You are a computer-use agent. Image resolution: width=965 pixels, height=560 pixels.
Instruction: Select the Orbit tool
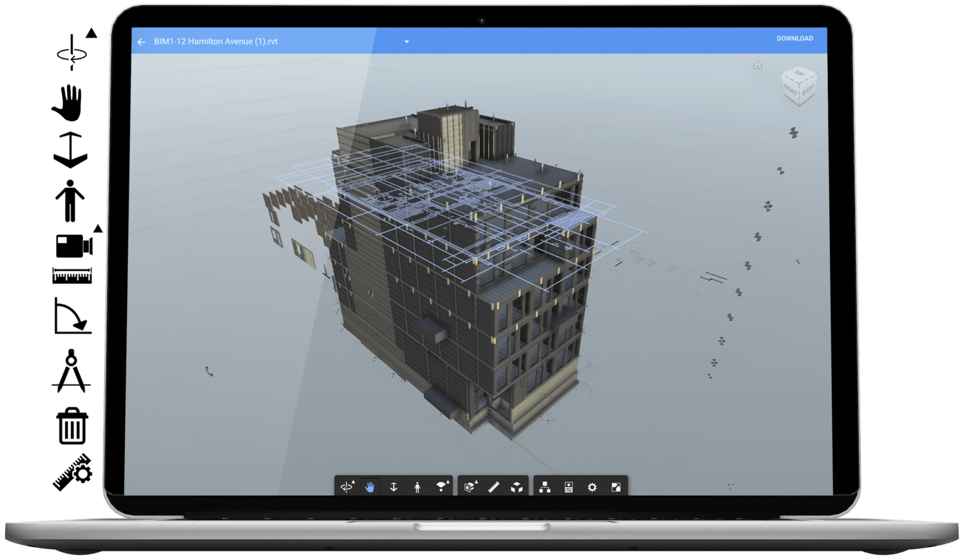coord(346,487)
